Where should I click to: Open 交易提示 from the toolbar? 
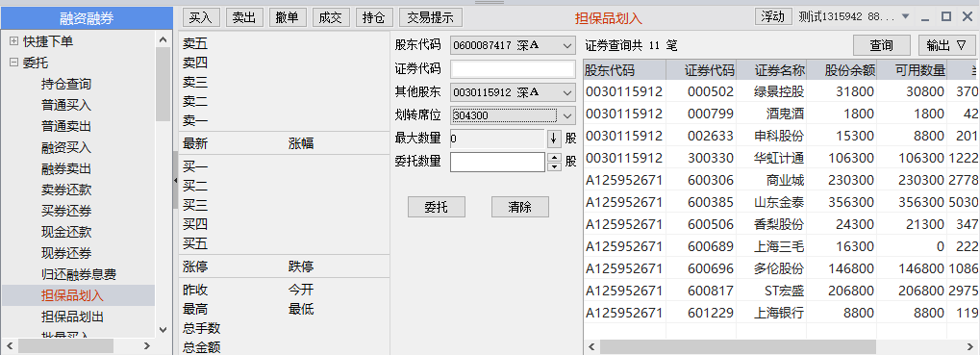tap(431, 17)
